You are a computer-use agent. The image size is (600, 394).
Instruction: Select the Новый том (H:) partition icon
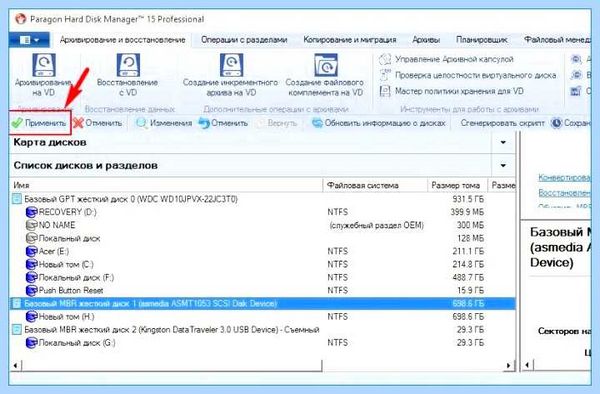pos(31,317)
